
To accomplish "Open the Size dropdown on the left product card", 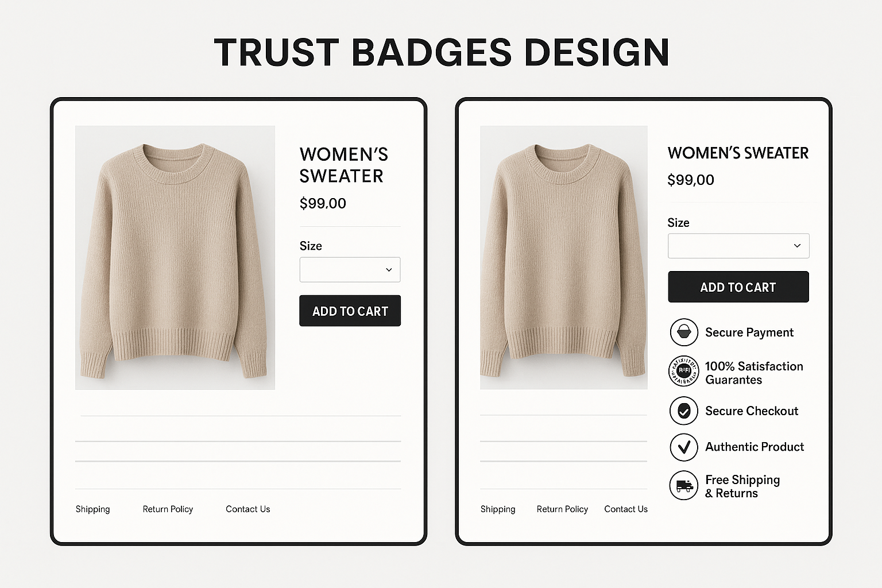I will [350, 269].
